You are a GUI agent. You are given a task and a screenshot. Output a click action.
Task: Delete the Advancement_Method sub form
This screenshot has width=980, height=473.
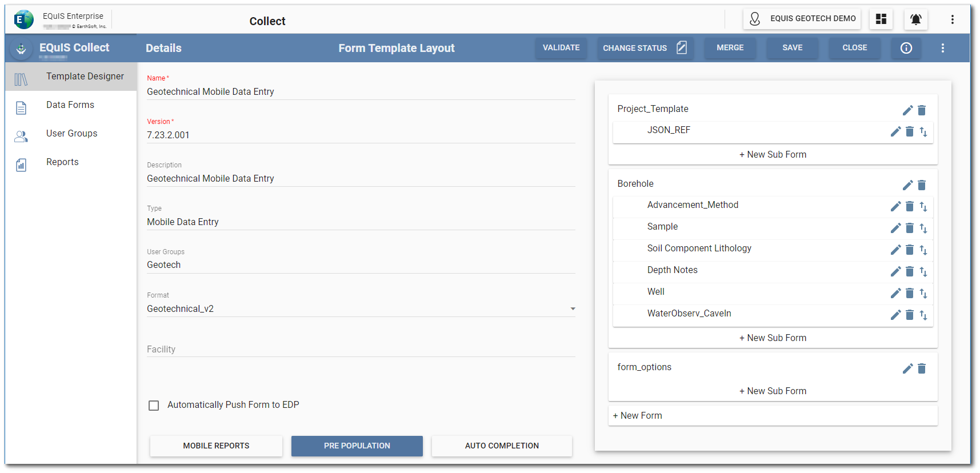(x=910, y=206)
